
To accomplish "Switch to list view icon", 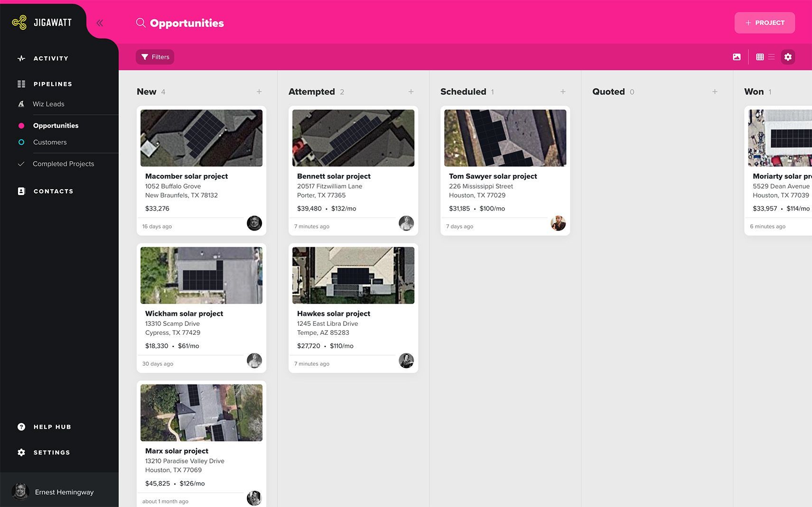I will click(x=772, y=57).
